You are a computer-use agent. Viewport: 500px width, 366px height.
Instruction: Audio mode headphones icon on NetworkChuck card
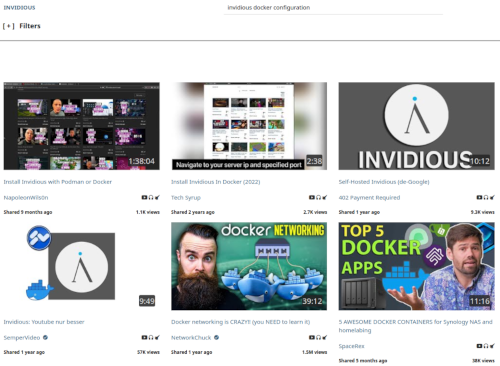318,337
